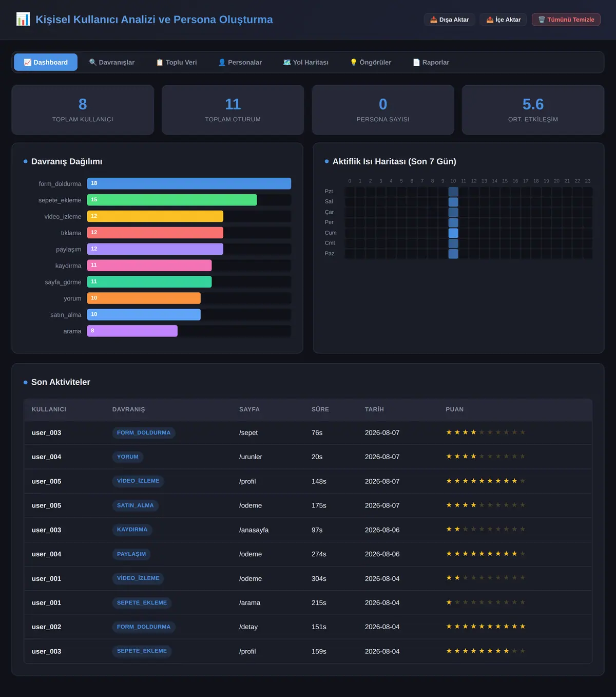The width and height of the screenshot is (616, 697).
Task: Click the form_doldurma bar in the chart
Action: pos(189,183)
